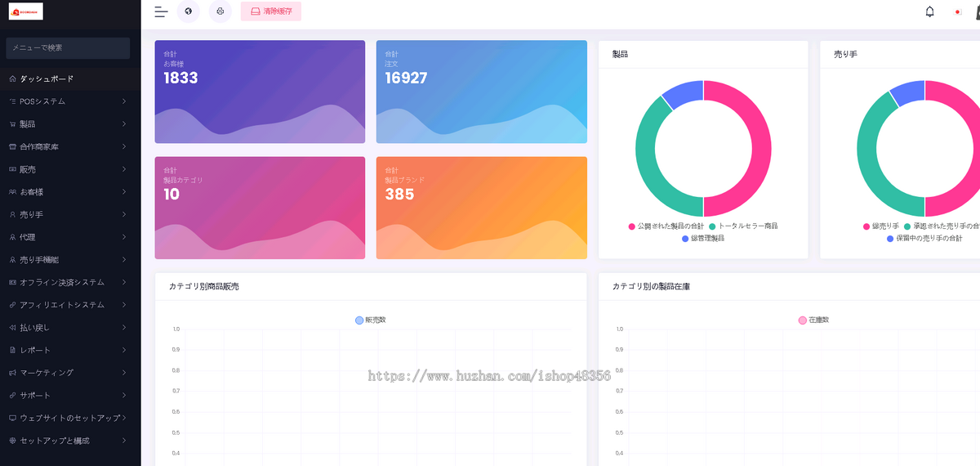Click the カテゴリ別商品販売 panel title
The image size is (980, 466).
204,287
